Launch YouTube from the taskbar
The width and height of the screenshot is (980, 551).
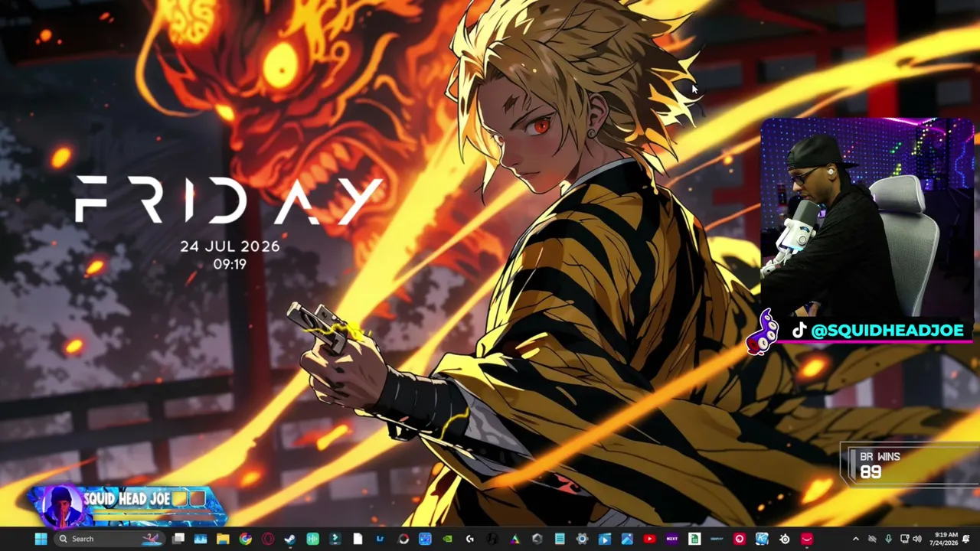click(x=649, y=539)
